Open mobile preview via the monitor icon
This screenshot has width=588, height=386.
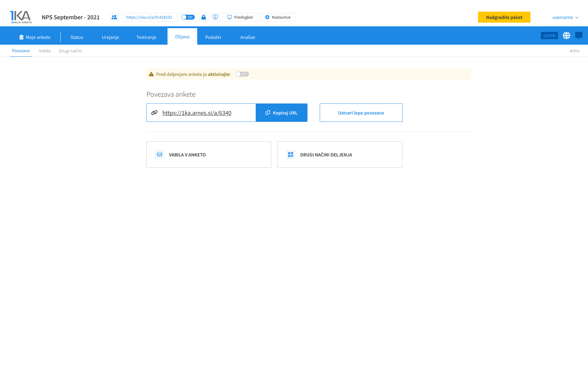click(215, 17)
